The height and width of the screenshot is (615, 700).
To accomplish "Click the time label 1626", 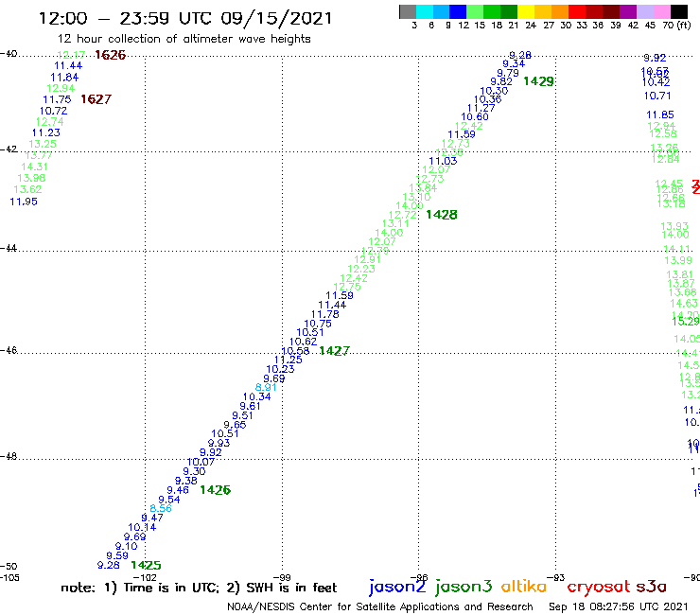I will click(111, 55).
